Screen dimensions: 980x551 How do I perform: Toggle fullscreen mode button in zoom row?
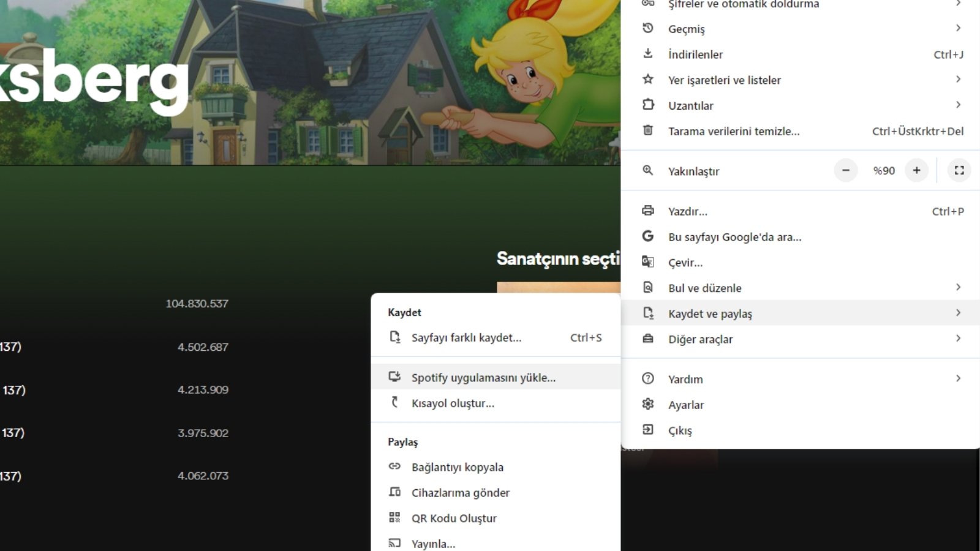coord(959,170)
